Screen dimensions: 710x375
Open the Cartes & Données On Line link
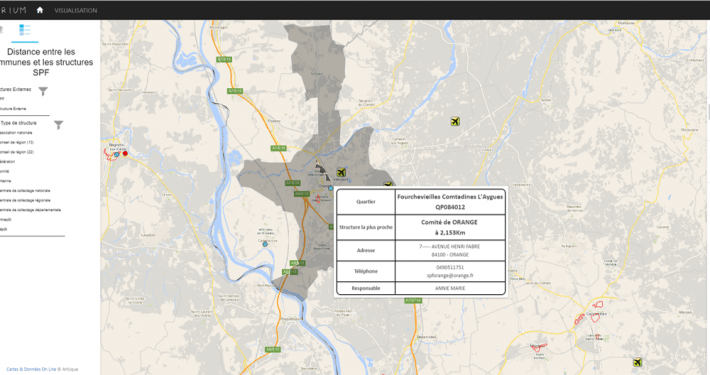pyautogui.click(x=31, y=369)
